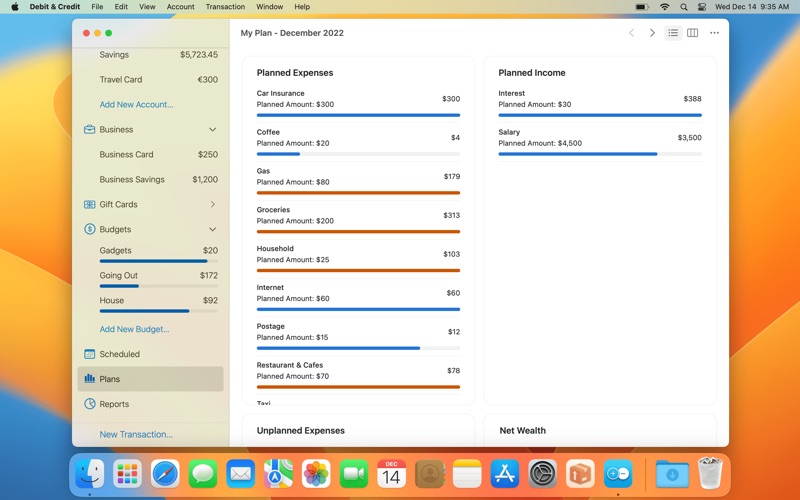
Task: Click the Gadgets budget progress bar
Action: click(159, 261)
